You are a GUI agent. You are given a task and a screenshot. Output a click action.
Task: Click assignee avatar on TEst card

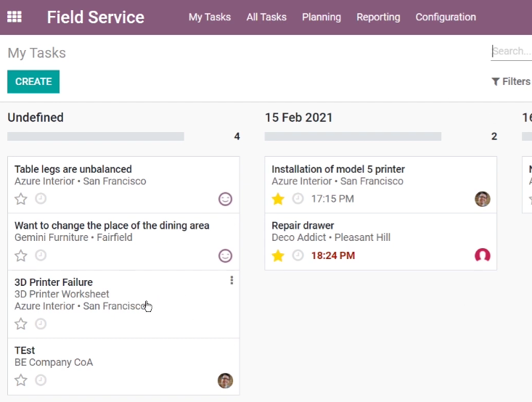point(225,381)
